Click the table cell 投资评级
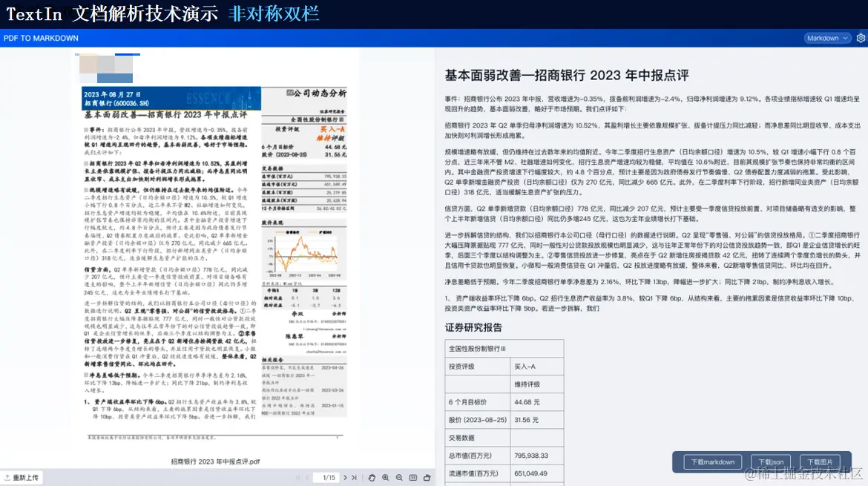The image size is (868, 486). (x=478, y=367)
